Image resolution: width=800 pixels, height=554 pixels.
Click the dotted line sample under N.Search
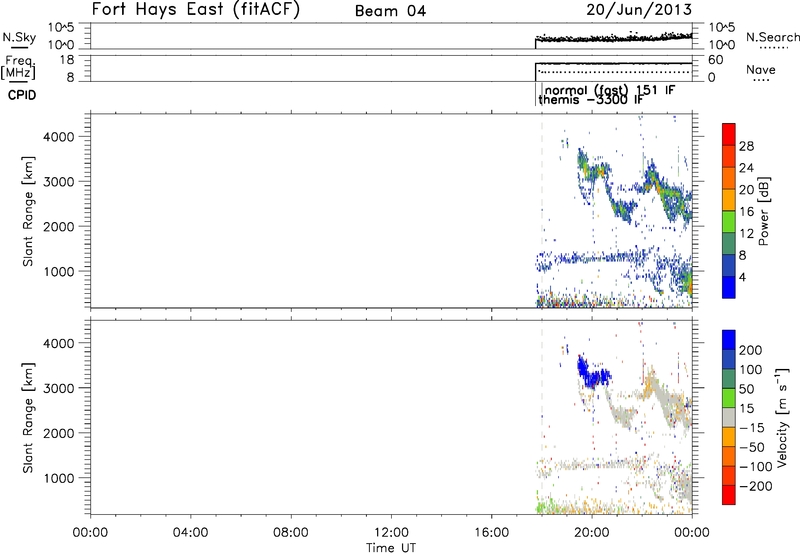(x=774, y=48)
